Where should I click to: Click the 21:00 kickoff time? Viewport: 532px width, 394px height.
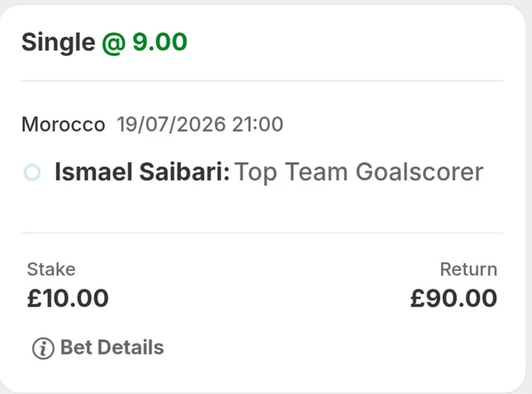258,125
